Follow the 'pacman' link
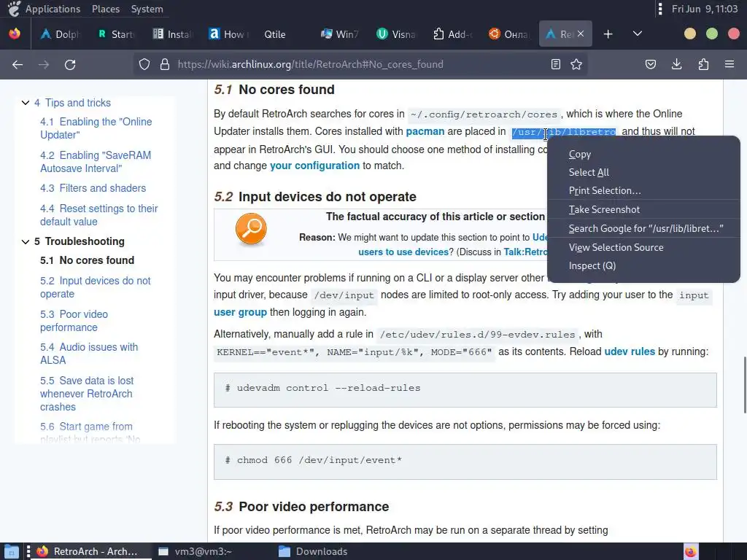The image size is (747, 560). tap(425, 131)
